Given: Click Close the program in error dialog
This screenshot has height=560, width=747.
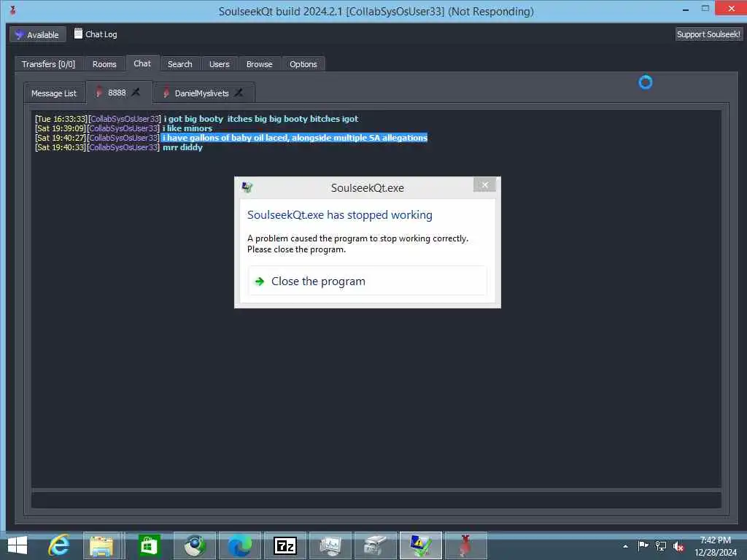Looking at the screenshot, I should click(368, 281).
